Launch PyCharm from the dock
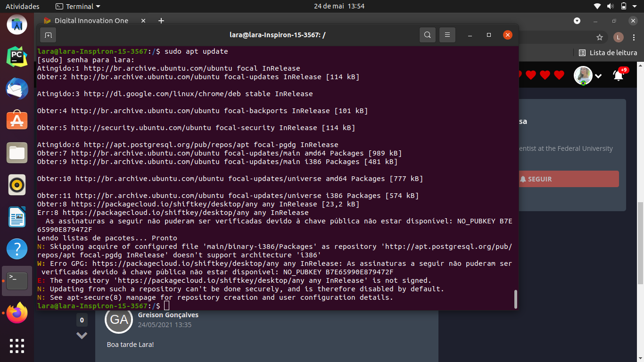Image resolution: width=644 pixels, height=362 pixels. pos(17,57)
